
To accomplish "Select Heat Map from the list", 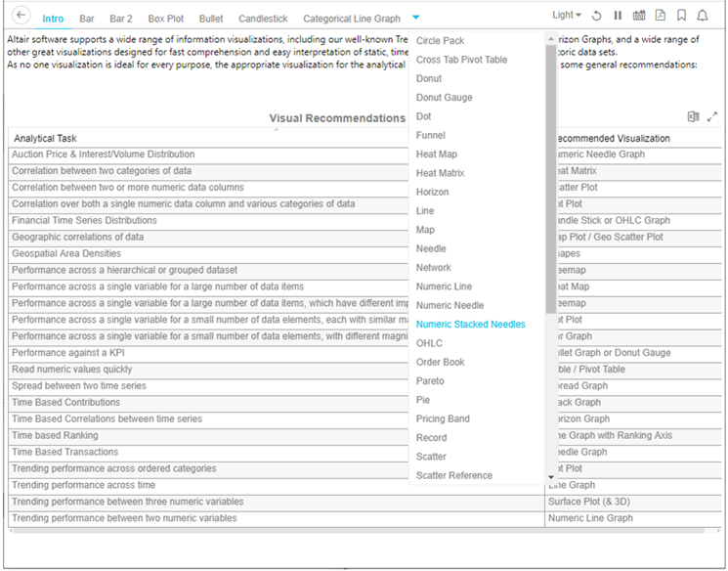I will click(436, 154).
